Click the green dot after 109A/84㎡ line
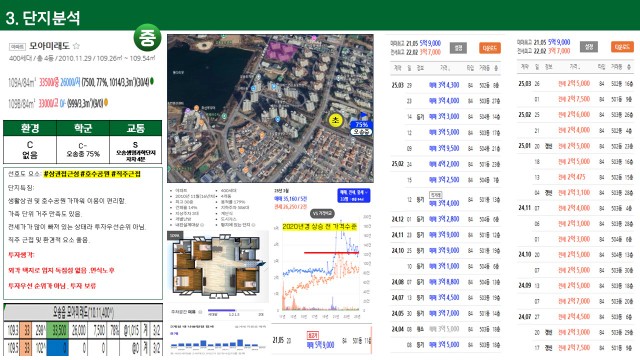Screen dimensions: 640x360 [152, 81]
